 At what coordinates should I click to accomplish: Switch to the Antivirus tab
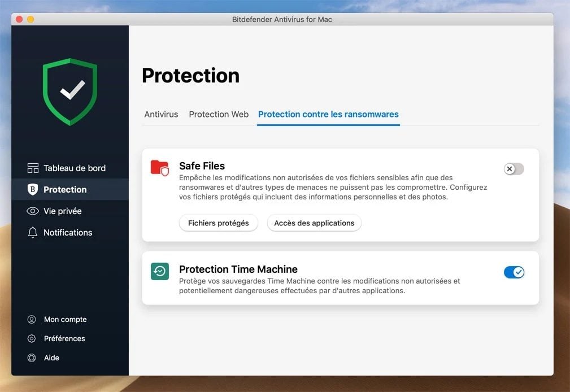click(x=161, y=114)
